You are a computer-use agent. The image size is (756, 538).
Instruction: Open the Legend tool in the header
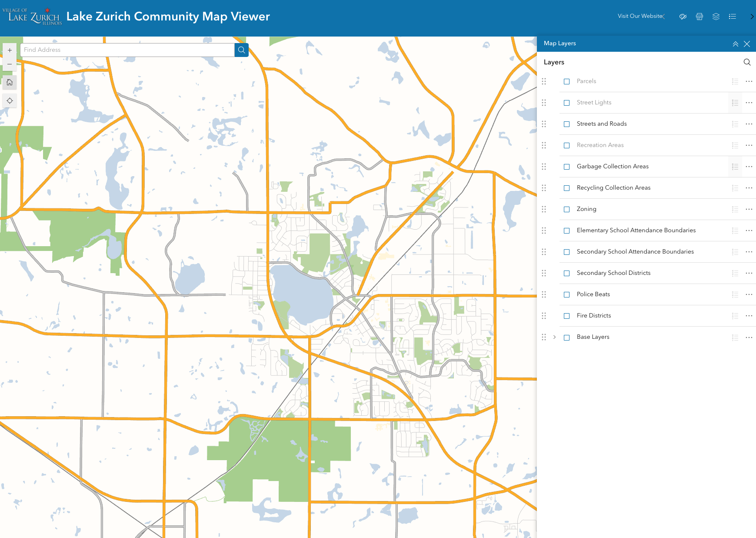[x=733, y=17]
